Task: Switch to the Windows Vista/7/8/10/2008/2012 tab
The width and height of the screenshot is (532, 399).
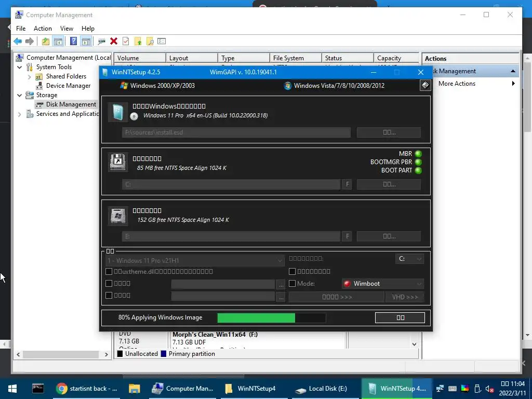Action: [334, 86]
